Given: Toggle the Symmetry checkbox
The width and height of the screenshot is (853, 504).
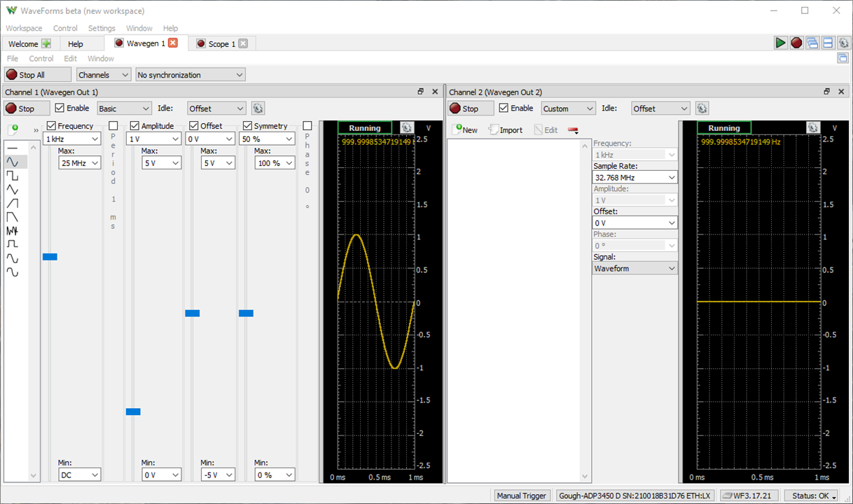Looking at the screenshot, I should (x=247, y=126).
